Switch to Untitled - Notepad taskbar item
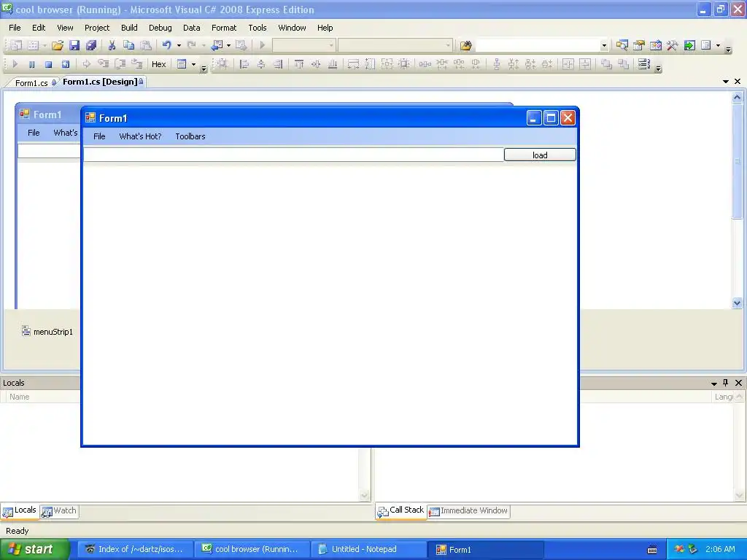 coord(368,549)
